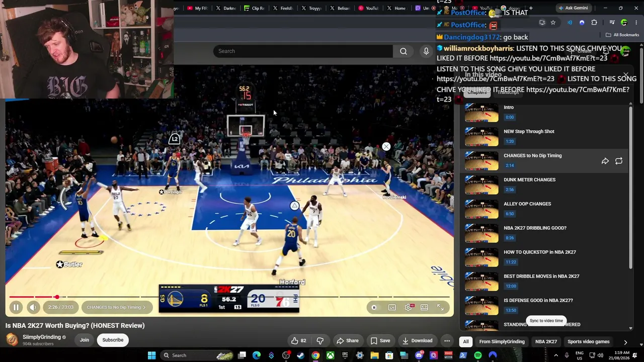Open the current chapter label chevron

click(x=144, y=307)
